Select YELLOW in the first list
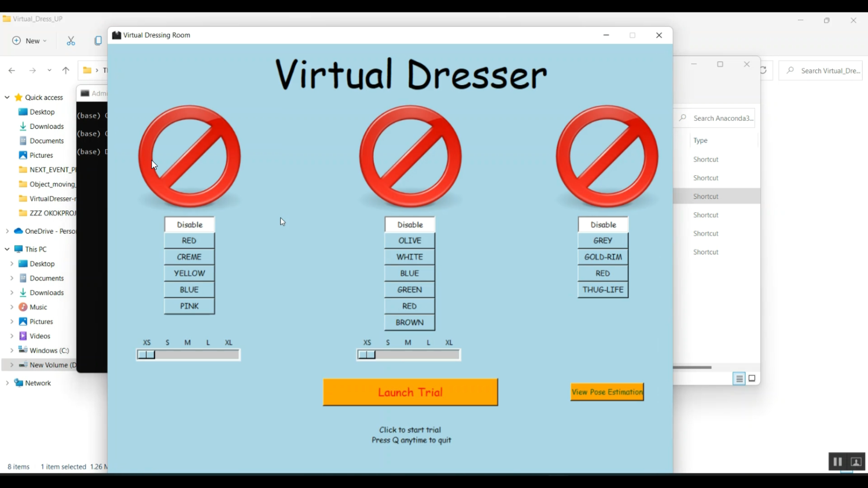The width and height of the screenshot is (868, 488). [189, 273]
